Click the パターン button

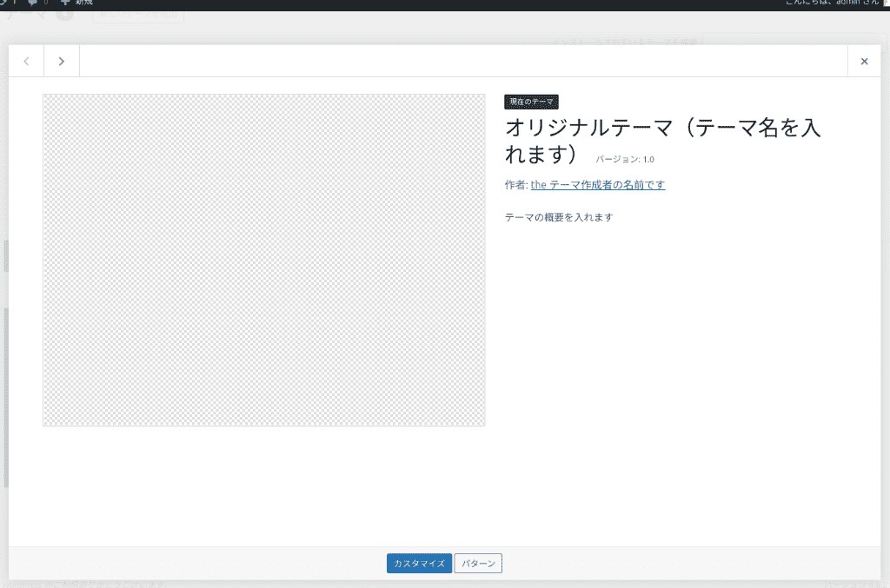pos(478,563)
